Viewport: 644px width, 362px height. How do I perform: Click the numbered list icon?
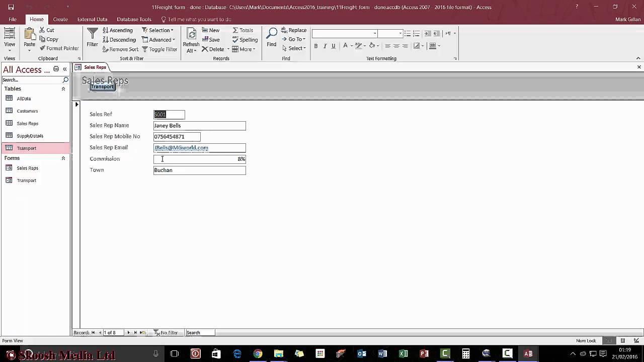click(x=416, y=33)
